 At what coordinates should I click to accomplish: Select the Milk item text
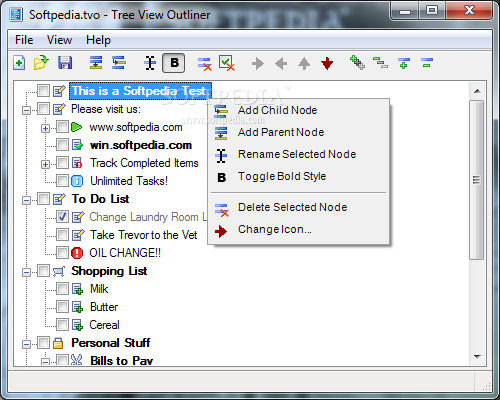pos(99,289)
